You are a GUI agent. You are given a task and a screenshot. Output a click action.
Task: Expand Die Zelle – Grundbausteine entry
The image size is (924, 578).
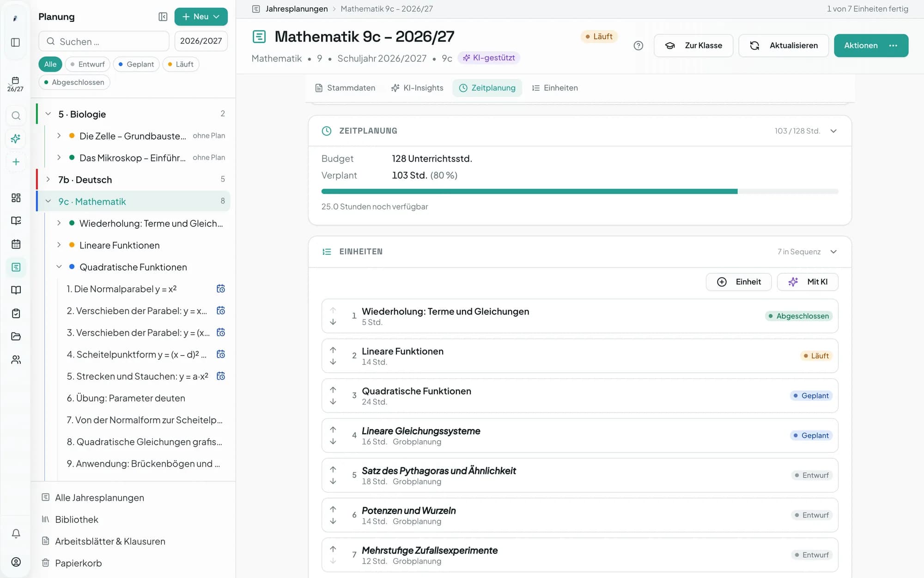pyautogui.click(x=59, y=135)
